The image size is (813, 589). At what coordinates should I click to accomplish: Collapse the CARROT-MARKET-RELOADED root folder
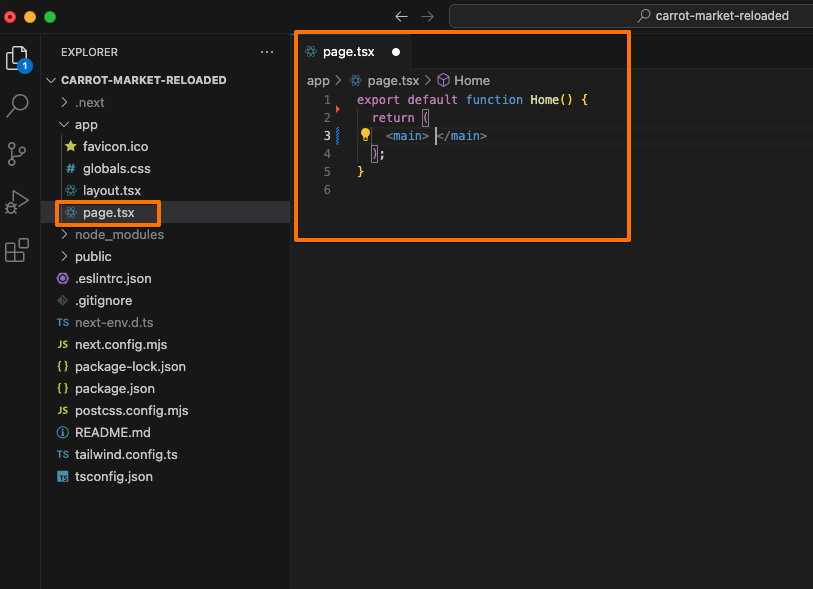coord(51,80)
